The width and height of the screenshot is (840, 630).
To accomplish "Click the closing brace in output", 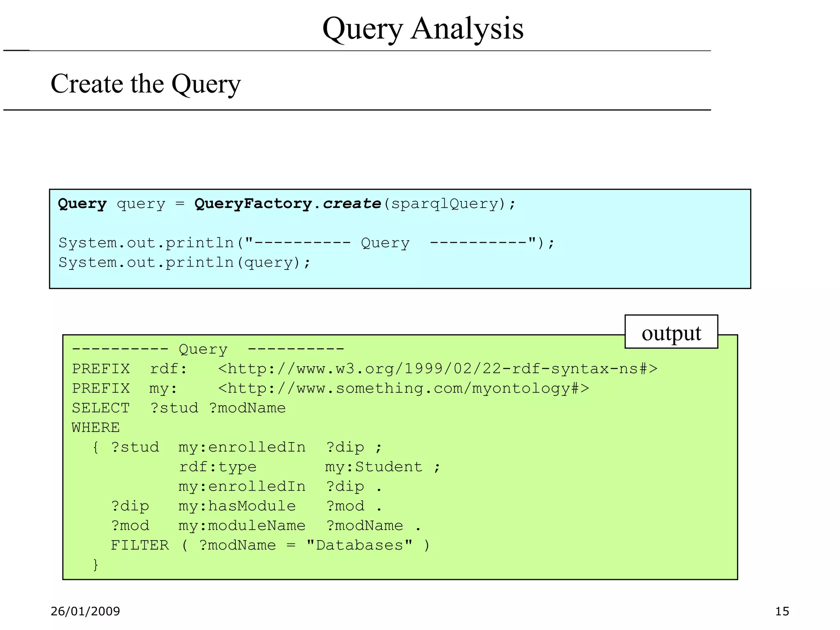I will [x=96, y=565].
